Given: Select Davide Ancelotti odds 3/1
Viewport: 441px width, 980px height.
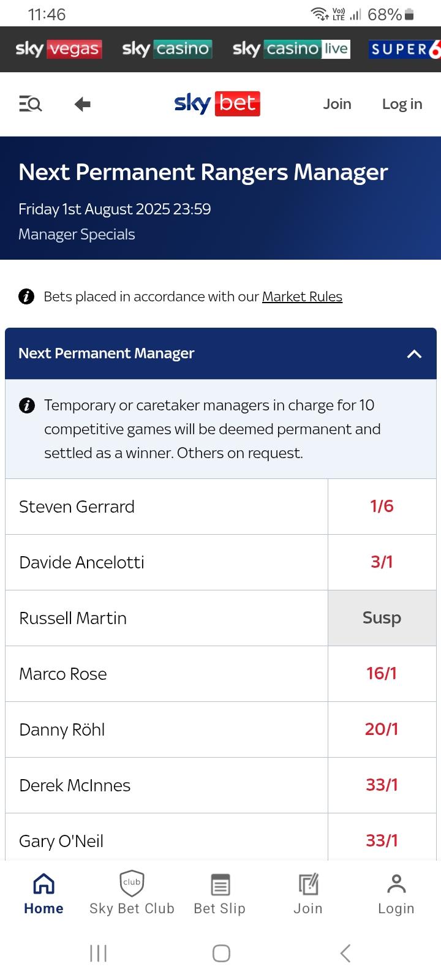Looking at the screenshot, I should point(382,562).
